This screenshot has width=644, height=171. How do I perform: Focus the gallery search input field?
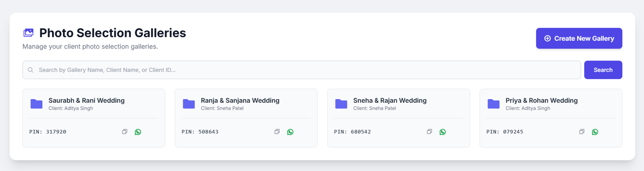coord(302,70)
